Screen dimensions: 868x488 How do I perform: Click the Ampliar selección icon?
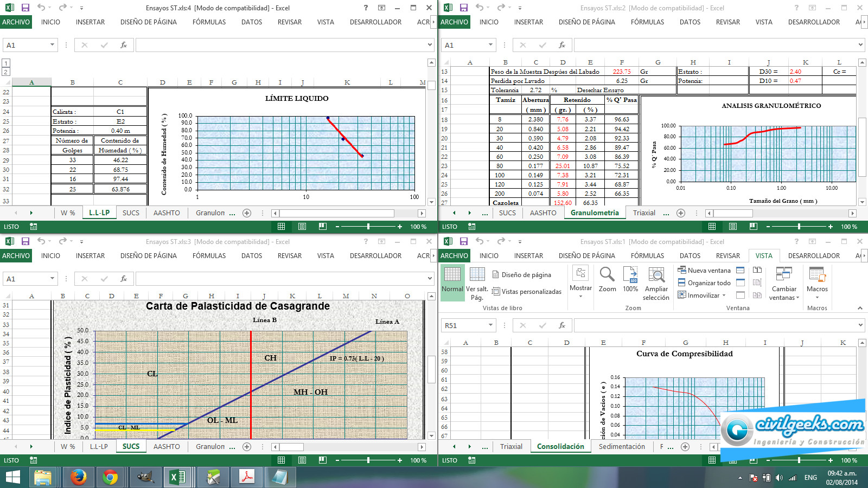[656, 283]
